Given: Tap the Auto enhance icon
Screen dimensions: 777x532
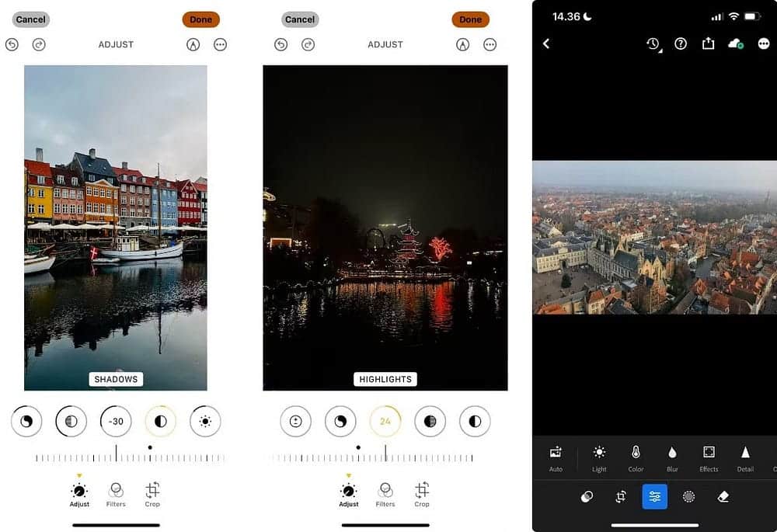Looking at the screenshot, I should pos(556,457).
